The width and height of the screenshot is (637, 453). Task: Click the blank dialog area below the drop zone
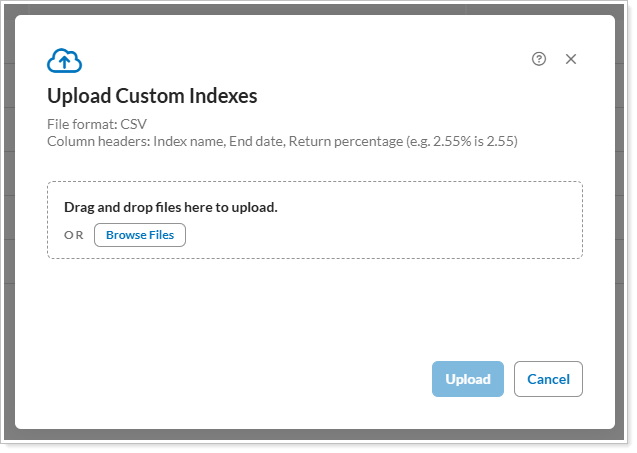pyautogui.click(x=300, y=310)
